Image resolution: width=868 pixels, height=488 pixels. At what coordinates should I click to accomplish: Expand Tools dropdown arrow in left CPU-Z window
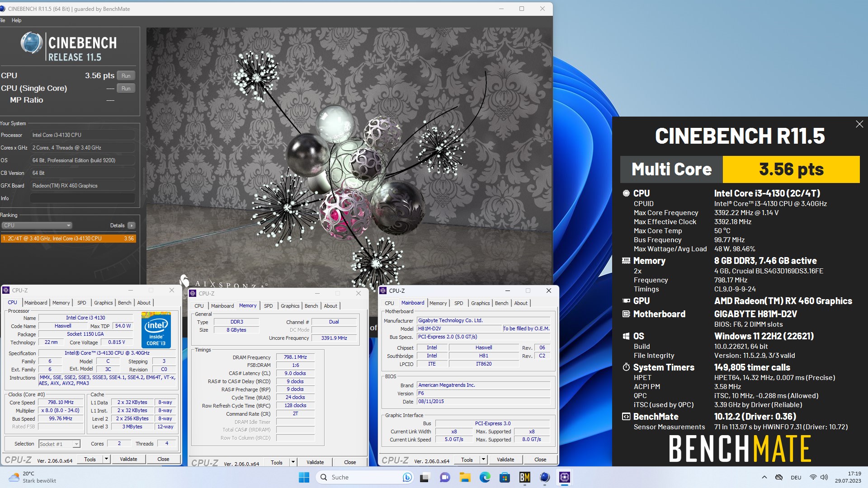106,460
